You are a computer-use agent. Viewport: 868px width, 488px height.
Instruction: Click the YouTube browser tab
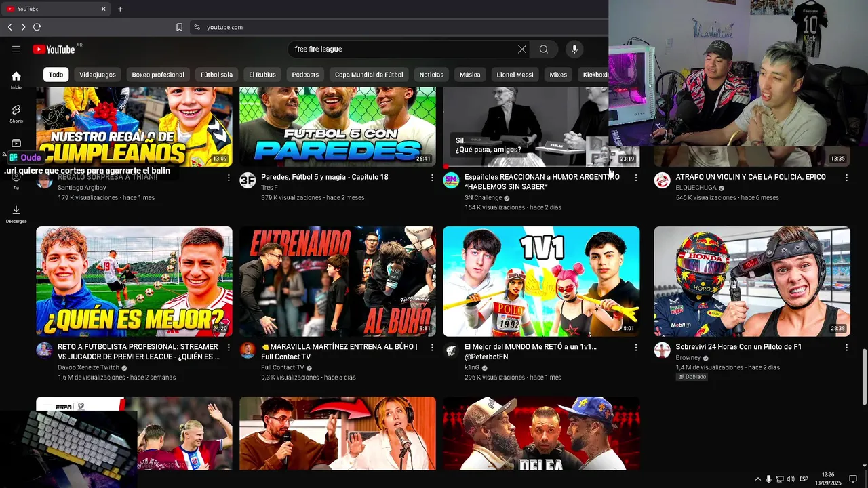point(56,9)
